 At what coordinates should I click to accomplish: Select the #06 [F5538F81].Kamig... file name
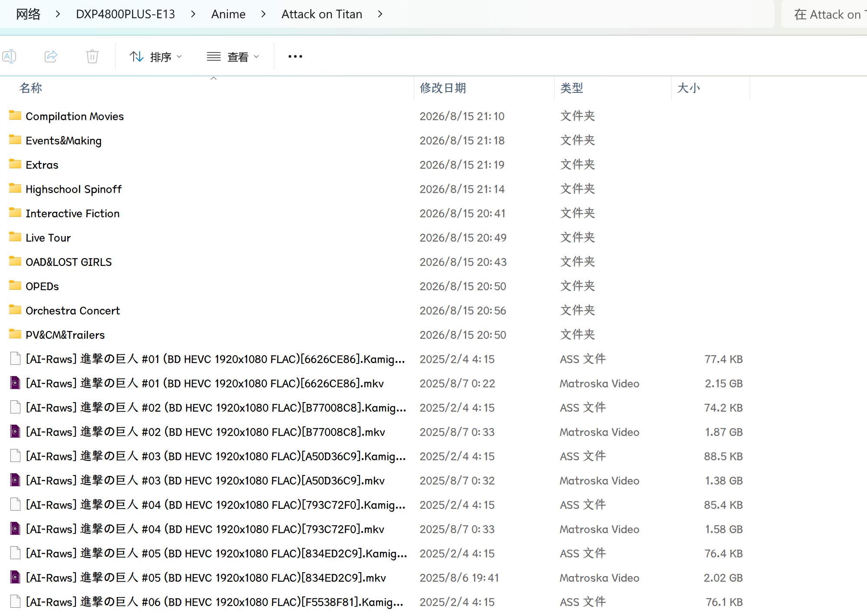pyautogui.click(x=215, y=602)
